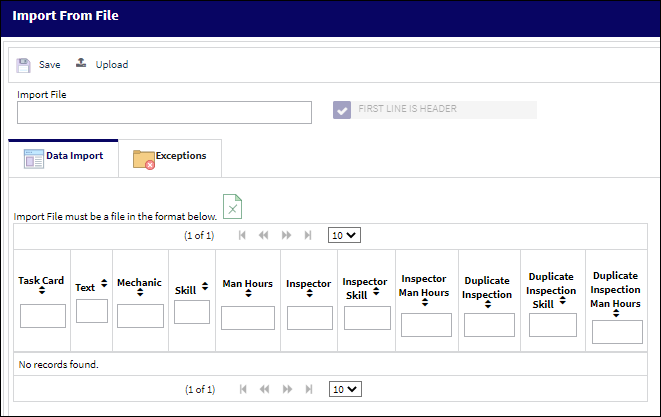Screen dimensions: 661x417
Task: Click the Data Import tab icon
Action: pyautogui.click(x=34, y=159)
